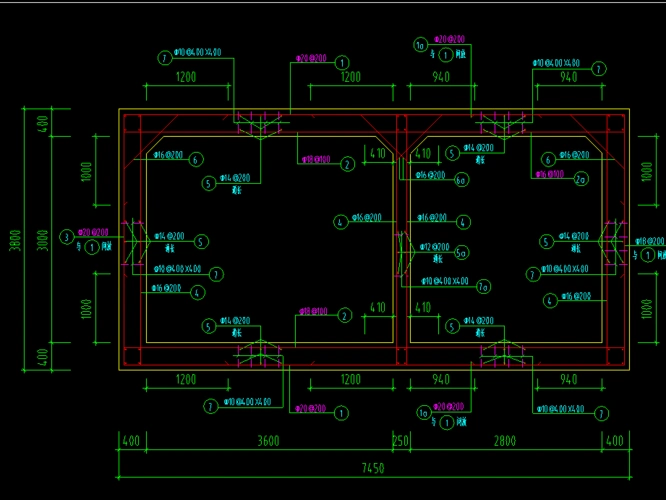Viewport: 666px width, 500px height.
Task: Select callout bubble 1a at the top
Action: click(421, 44)
